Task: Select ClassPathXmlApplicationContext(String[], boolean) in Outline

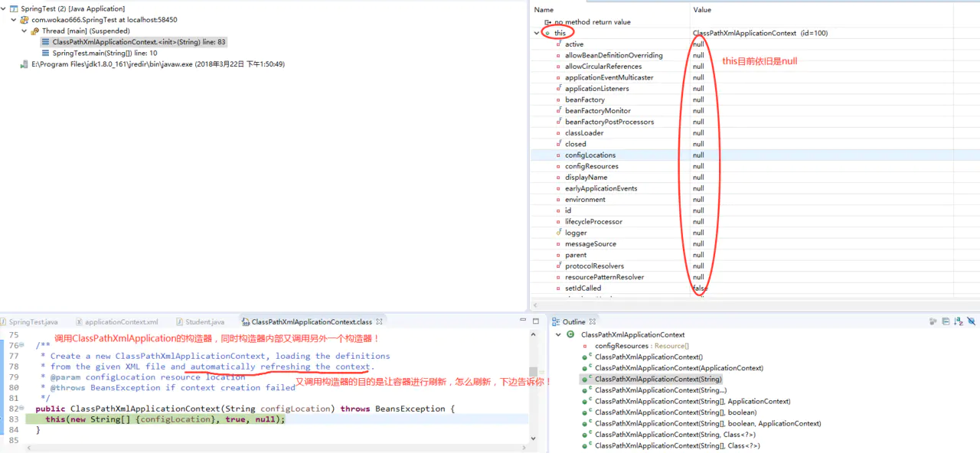Action: coord(669,412)
